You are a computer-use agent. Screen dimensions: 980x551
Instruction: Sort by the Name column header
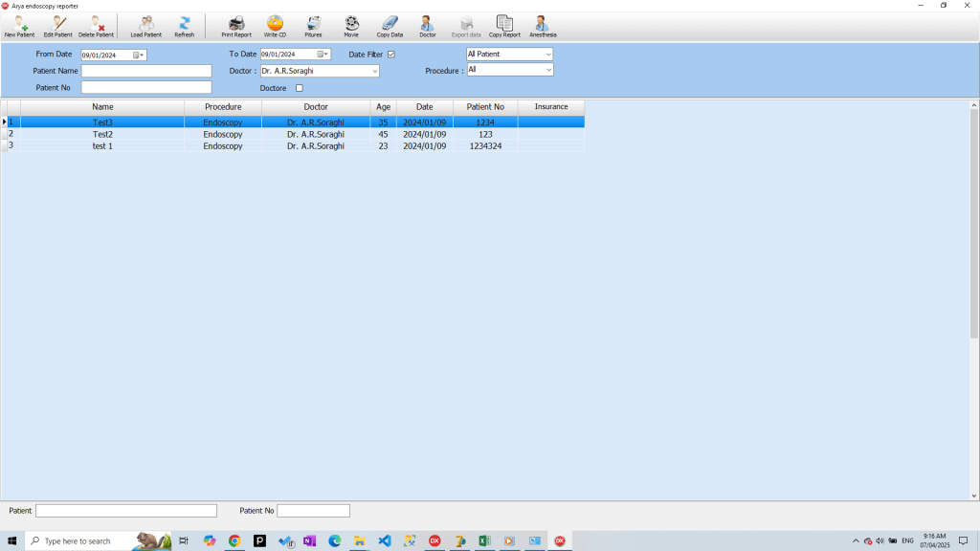102,107
